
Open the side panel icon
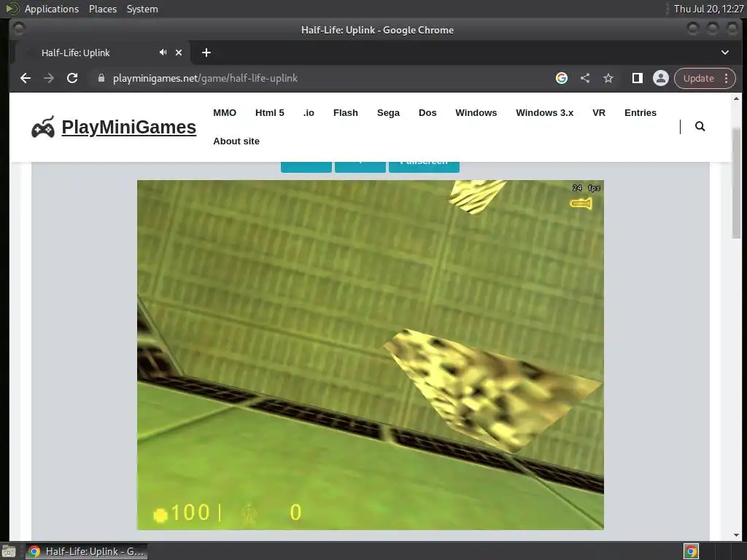[x=638, y=78]
